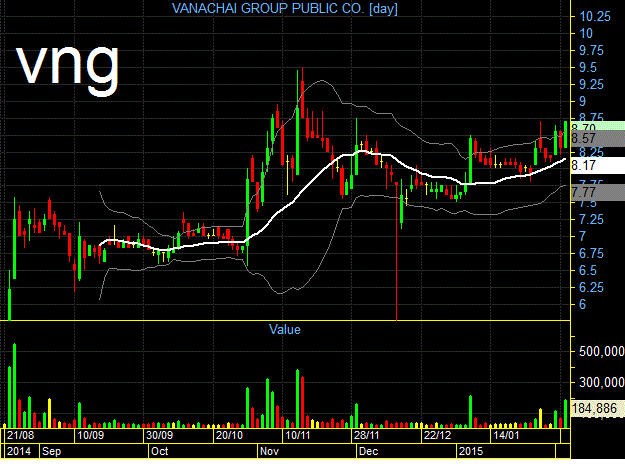625x466 pixels.
Task: Click the chart title VANACHAI GROUP PUBLIC CO. [day]
Action: click(285, 8)
